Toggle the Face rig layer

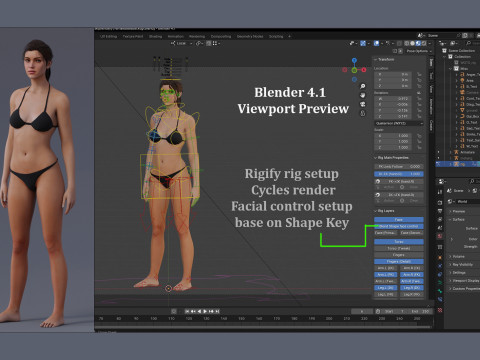[399, 220]
